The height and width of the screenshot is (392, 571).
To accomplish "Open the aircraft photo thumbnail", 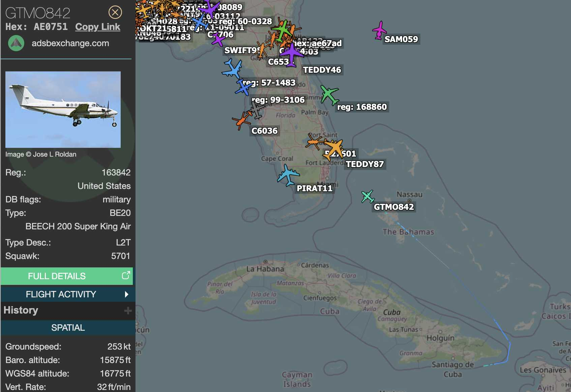I will 63,109.
